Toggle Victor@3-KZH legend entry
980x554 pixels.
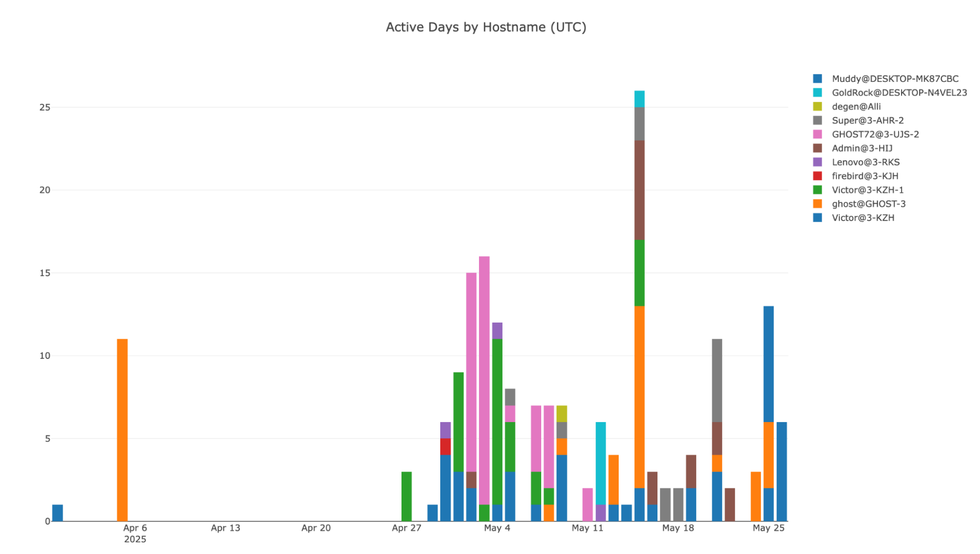pos(862,218)
